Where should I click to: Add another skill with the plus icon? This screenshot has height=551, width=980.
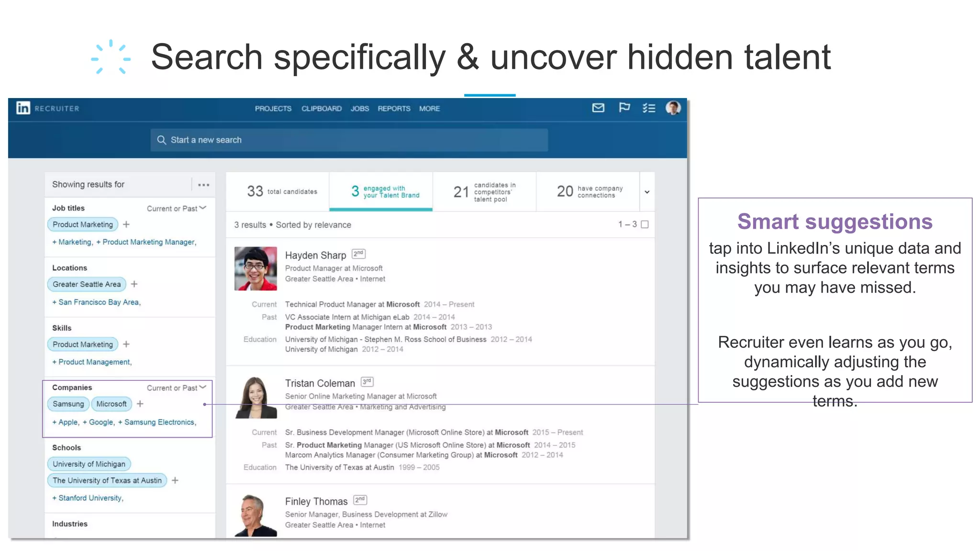coord(126,344)
